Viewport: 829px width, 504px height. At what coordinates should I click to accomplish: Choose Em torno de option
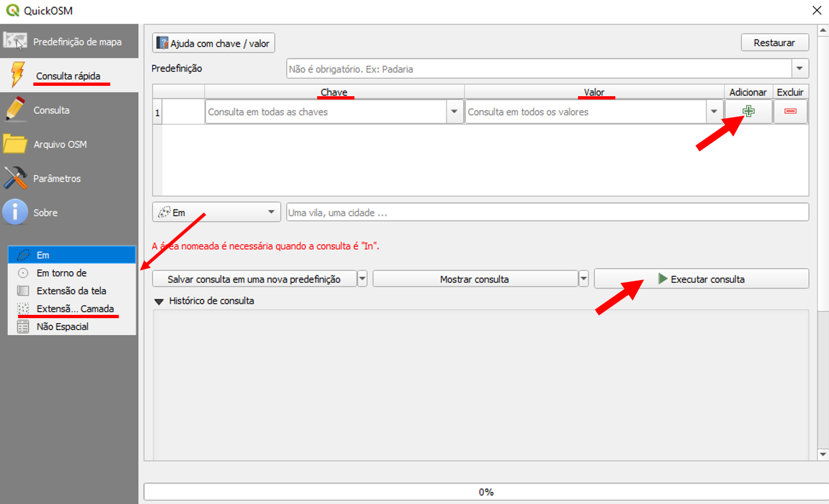(x=61, y=273)
